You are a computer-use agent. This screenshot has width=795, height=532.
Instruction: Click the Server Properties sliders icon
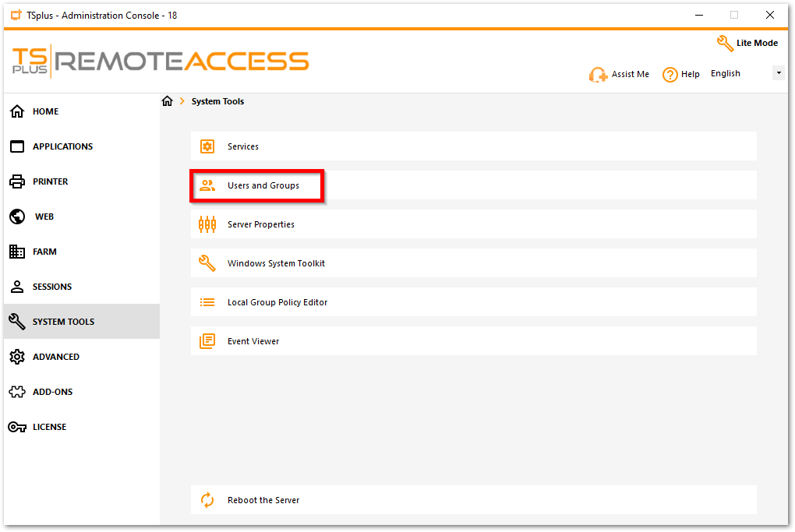(207, 224)
